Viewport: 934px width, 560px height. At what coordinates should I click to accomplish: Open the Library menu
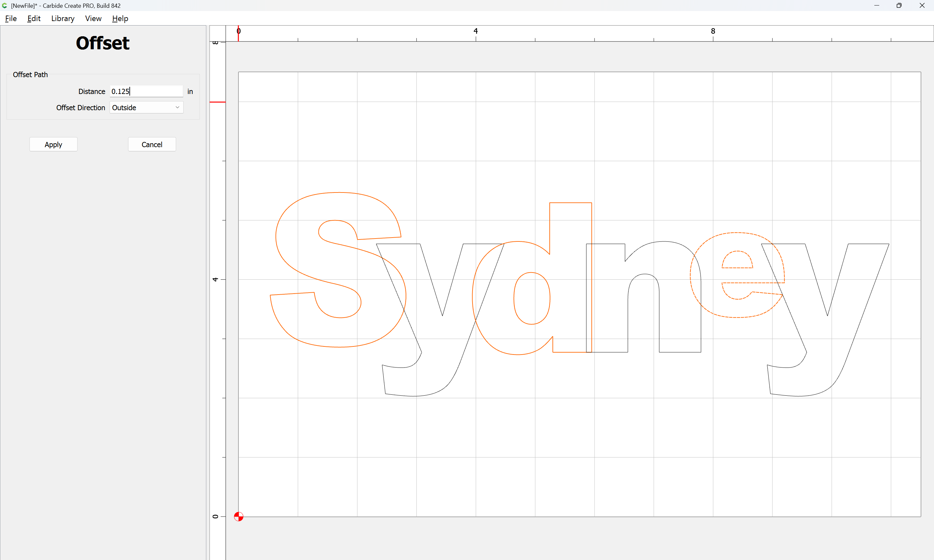[x=63, y=18]
